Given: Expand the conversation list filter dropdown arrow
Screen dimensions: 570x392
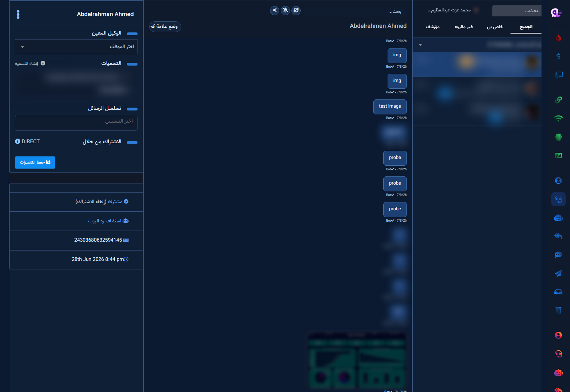Looking at the screenshot, I should coord(420,45).
